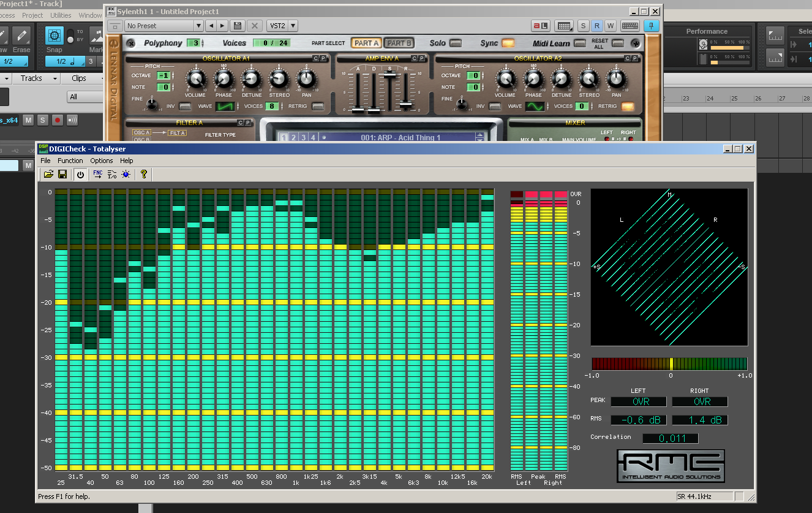Click the Oscillator A1 Volume knob
This screenshot has width=812, height=513.
tap(195, 78)
